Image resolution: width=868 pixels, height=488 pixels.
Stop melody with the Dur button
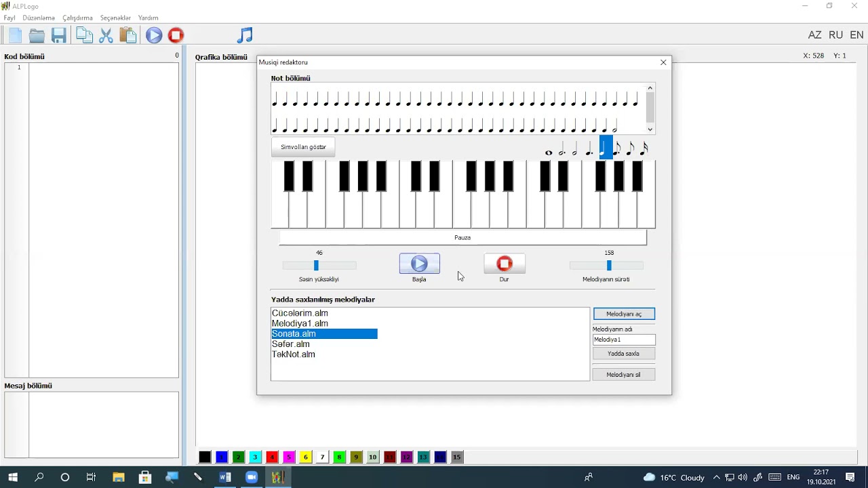click(504, 264)
